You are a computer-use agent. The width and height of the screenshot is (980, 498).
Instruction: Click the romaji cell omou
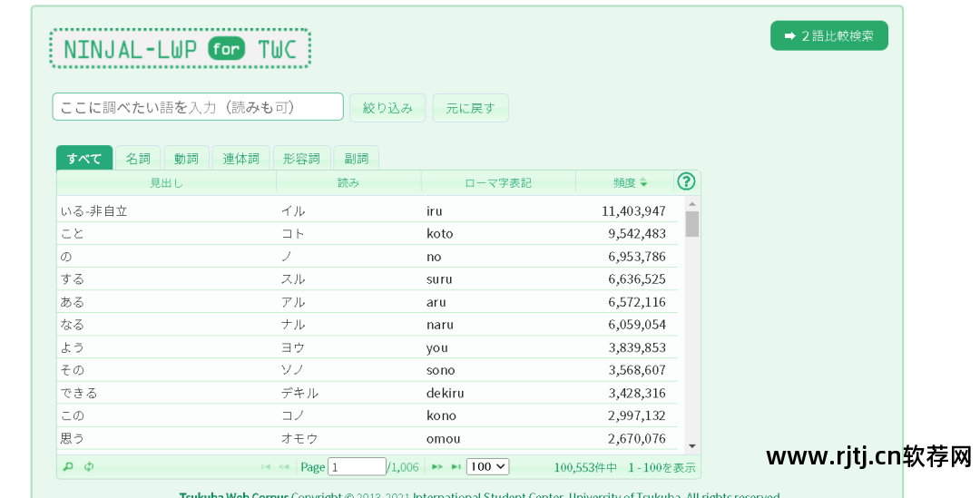click(443, 439)
